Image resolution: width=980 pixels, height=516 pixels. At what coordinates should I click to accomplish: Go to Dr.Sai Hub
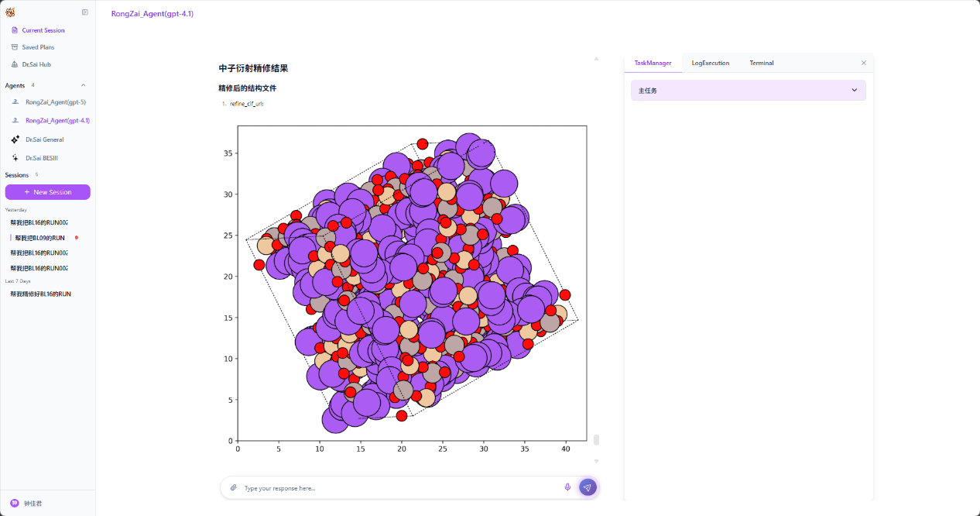pyautogui.click(x=36, y=64)
